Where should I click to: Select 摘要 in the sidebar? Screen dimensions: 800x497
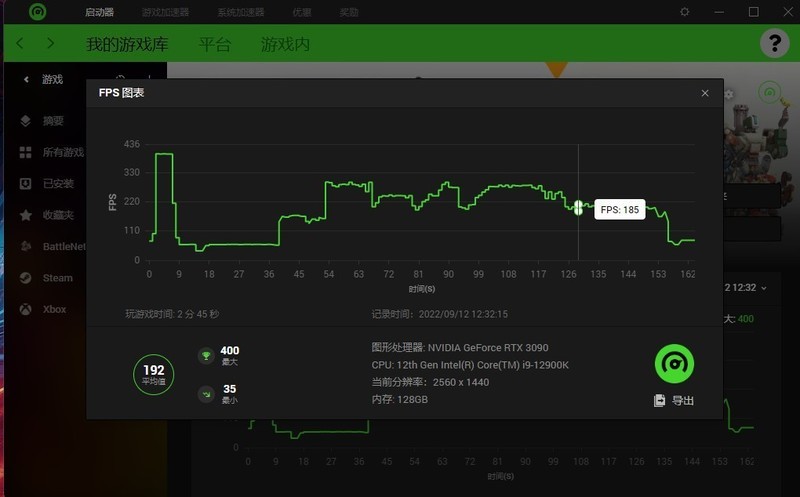53,121
